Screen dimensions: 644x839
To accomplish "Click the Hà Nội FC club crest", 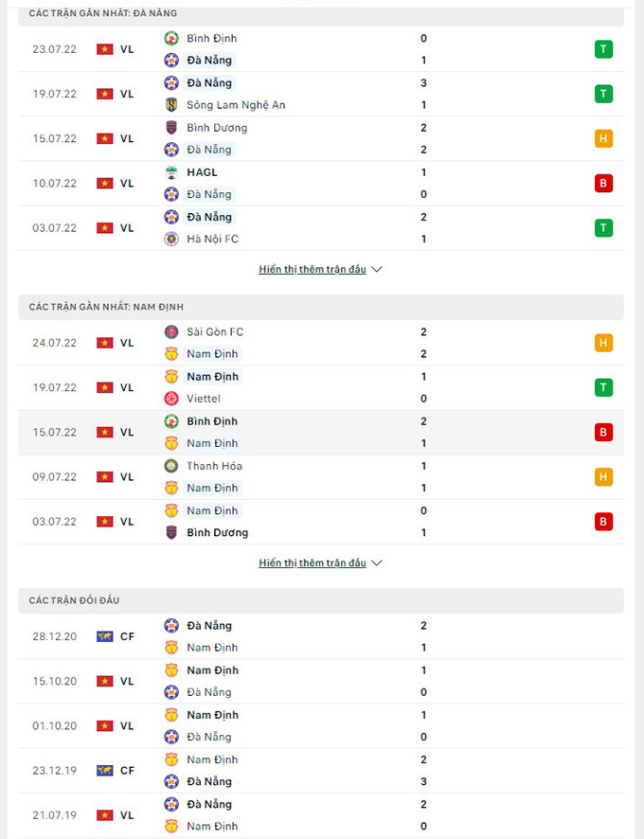I will pos(171,239).
